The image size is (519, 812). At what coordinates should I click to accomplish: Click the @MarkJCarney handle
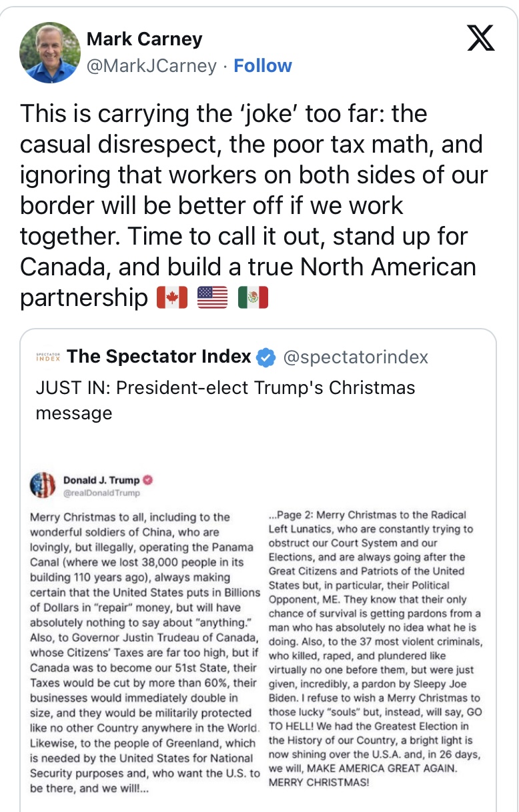pos(151,66)
